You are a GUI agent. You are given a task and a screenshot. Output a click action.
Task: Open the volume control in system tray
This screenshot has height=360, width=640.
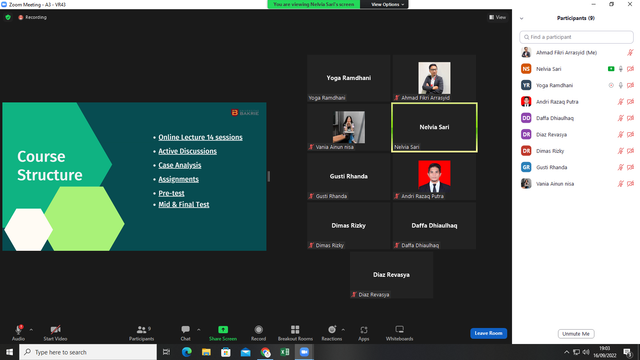[x=586, y=352]
